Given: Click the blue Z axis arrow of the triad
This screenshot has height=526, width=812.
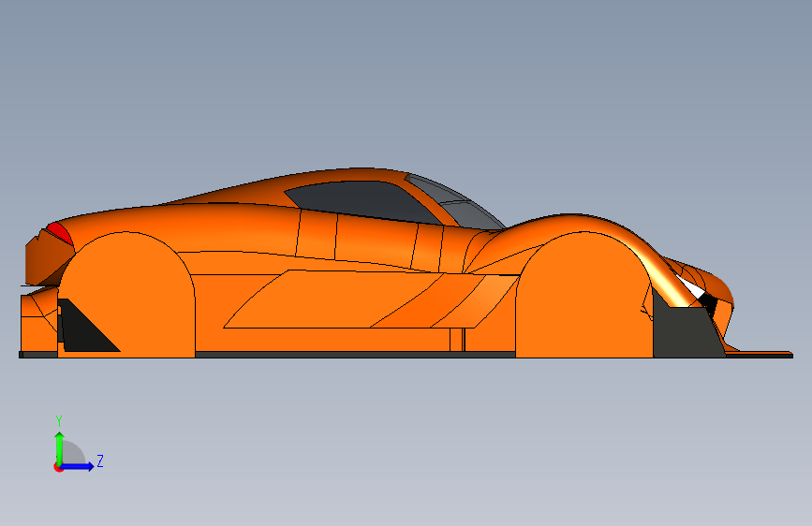Looking at the screenshot, I should coord(77,466).
